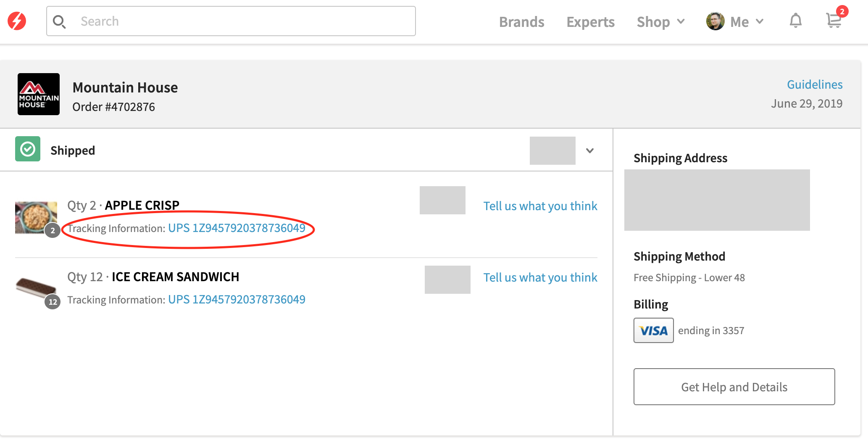Click the Ice Cream Sandwich product thumbnail

[36, 288]
